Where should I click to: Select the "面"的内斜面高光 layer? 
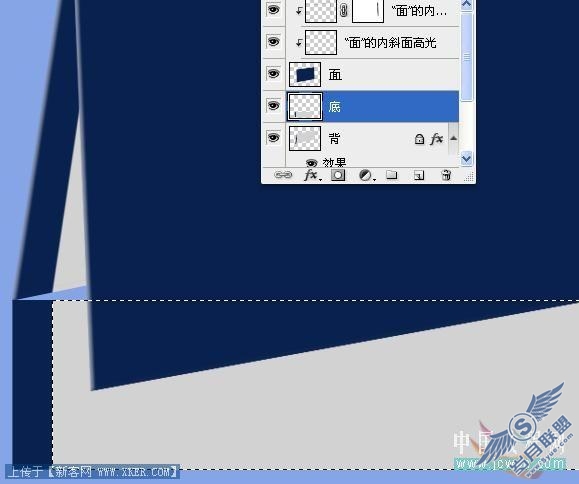(x=390, y=43)
